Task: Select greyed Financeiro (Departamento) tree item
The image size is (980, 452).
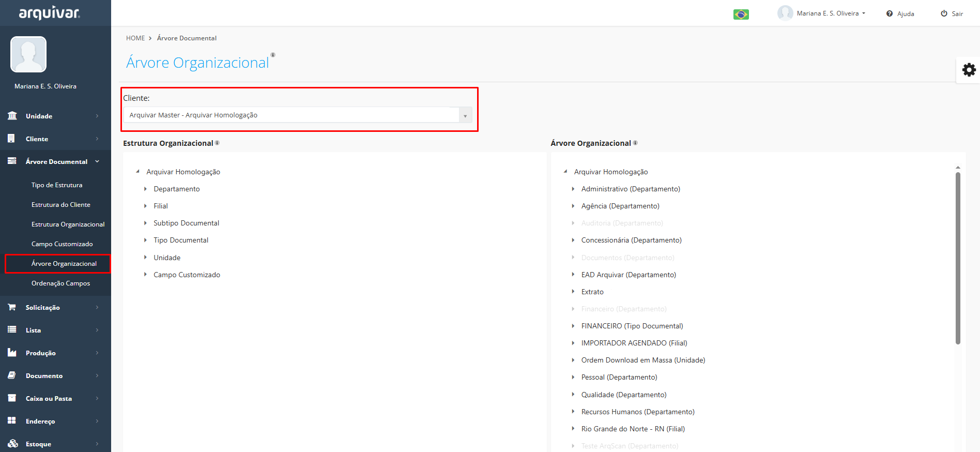Action: tap(624, 309)
